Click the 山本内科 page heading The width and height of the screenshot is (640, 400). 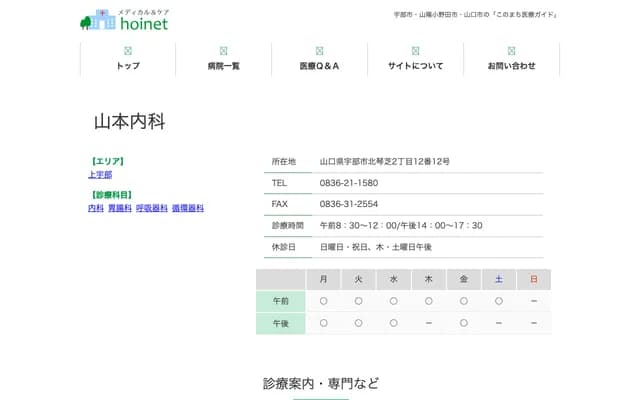point(129,122)
